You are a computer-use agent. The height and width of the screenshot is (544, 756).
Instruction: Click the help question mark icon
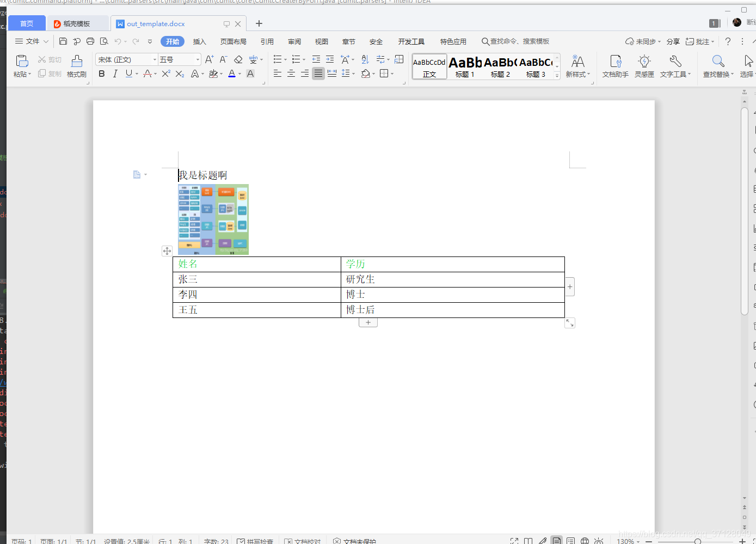(728, 41)
